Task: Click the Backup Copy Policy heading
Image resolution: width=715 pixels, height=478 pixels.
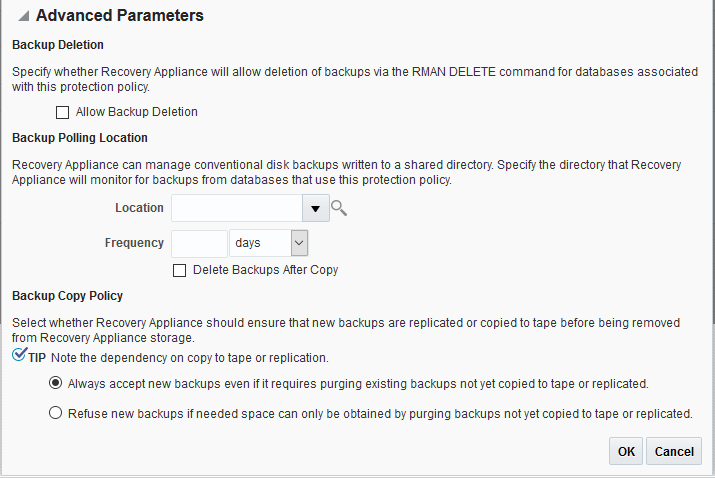Action: (x=66, y=296)
